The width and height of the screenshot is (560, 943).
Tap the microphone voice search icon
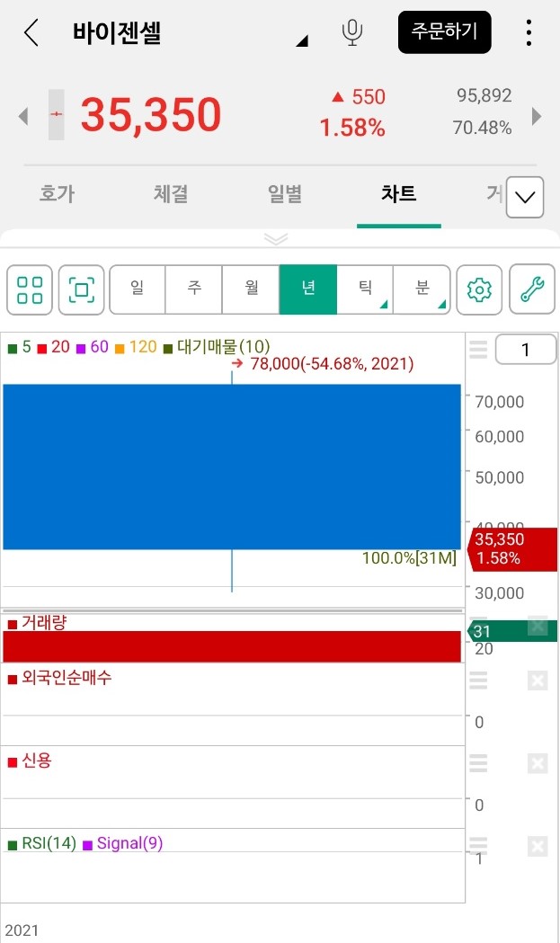(351, 32)
